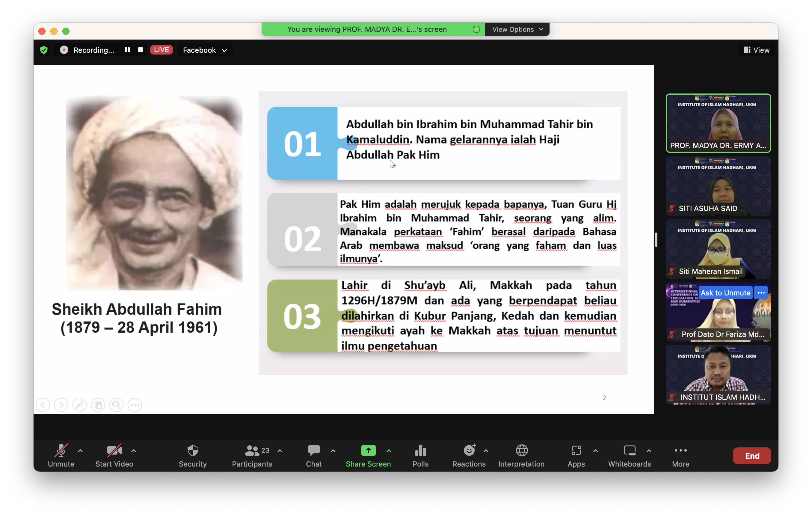The width and height of the screenshot is (812, 516).
Task: Expand the View Options dropdown
Action: pyautogui.click(x=517, y=29)
